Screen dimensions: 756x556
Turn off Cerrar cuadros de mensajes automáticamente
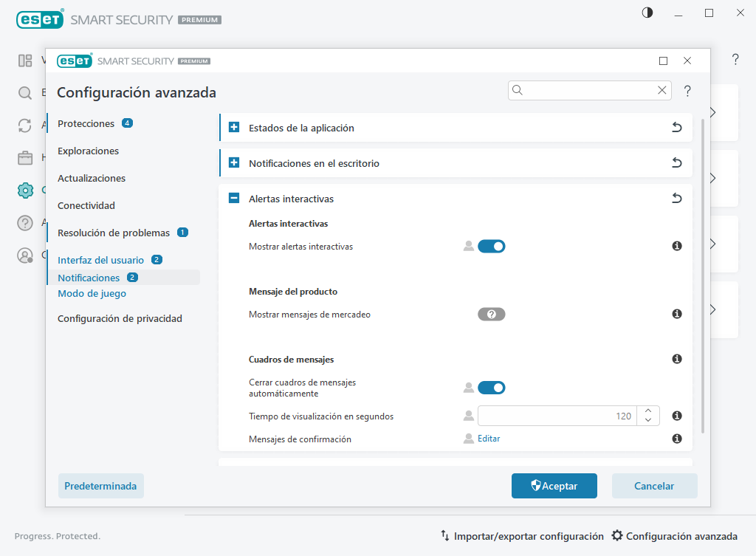491,388
